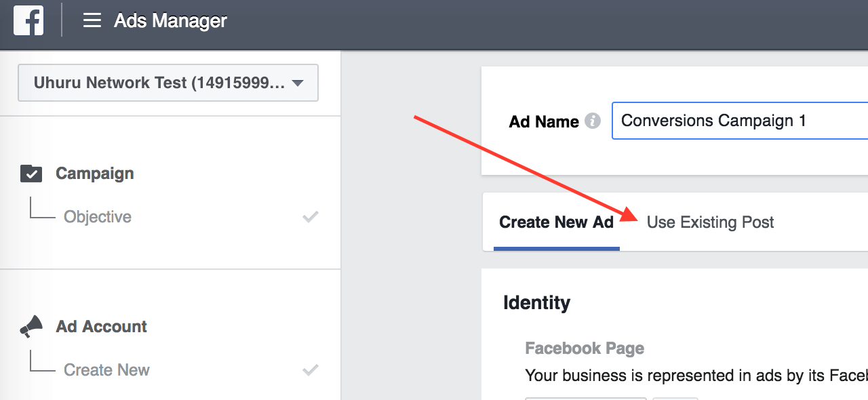This screenshot has width=868, height=400.
Task: Select the Create New Ad tab
Action: tap(556, 222)
